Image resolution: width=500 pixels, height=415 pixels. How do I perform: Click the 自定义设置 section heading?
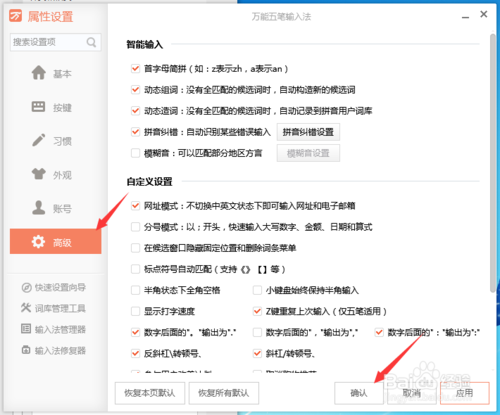click(149, 181)
